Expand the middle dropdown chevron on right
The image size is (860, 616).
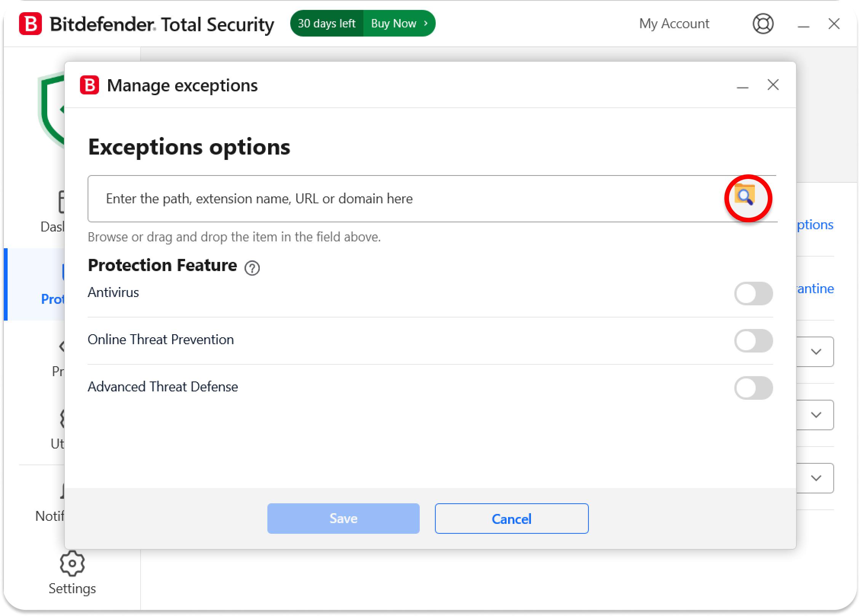coord(815,415)
